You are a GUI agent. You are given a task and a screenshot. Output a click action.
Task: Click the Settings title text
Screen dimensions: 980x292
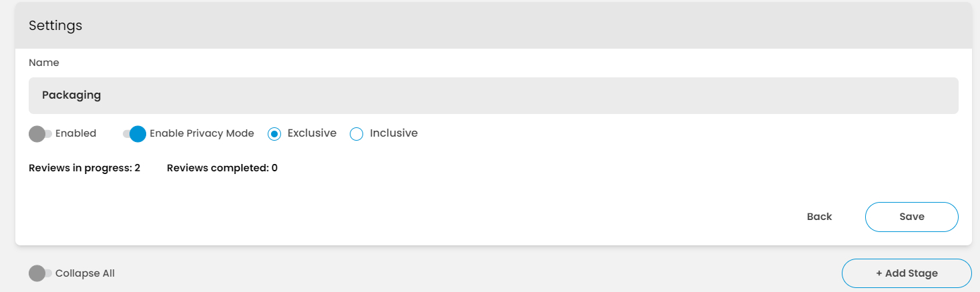55,26
